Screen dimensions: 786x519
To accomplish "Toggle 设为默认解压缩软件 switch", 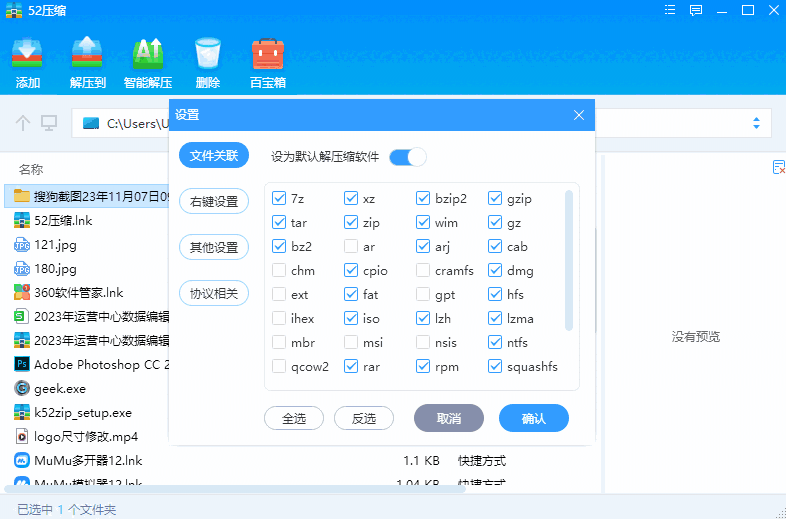I will [x=408, y=157].
